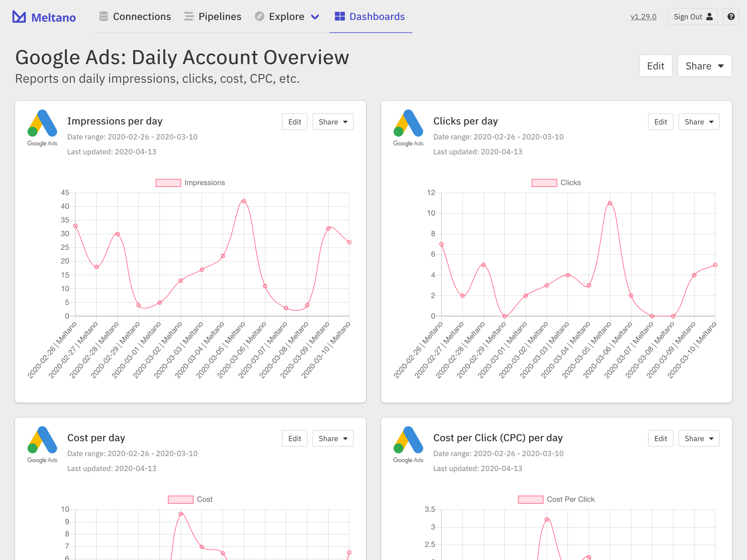
Task: Click the Google Ads logo in CPC card
Action: click(408, 444)
